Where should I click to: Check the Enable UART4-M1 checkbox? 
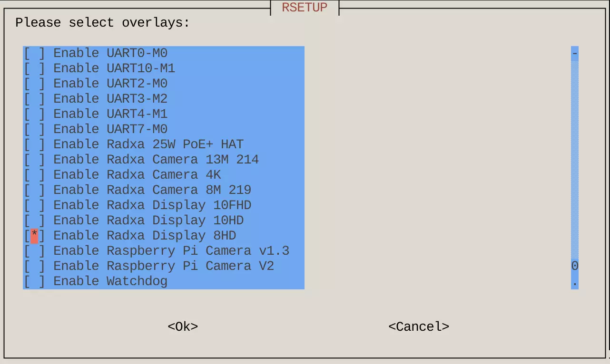point(34,114)
